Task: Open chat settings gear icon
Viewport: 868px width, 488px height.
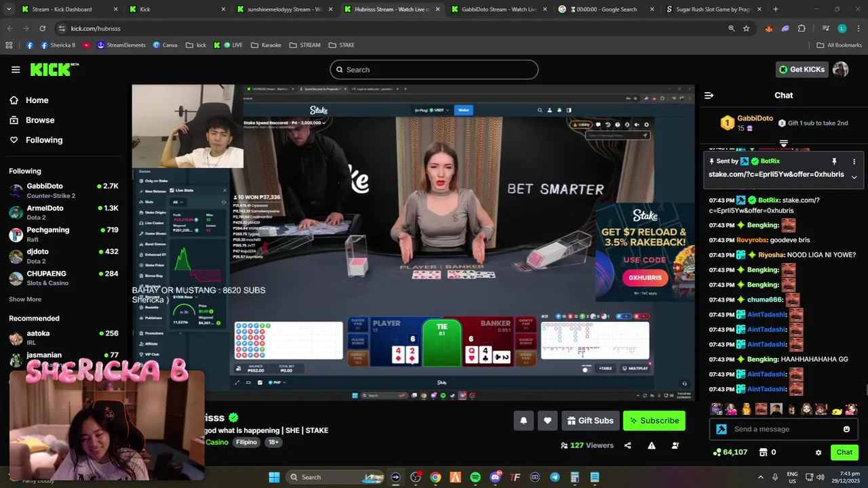Action: [x=818, y=452]
